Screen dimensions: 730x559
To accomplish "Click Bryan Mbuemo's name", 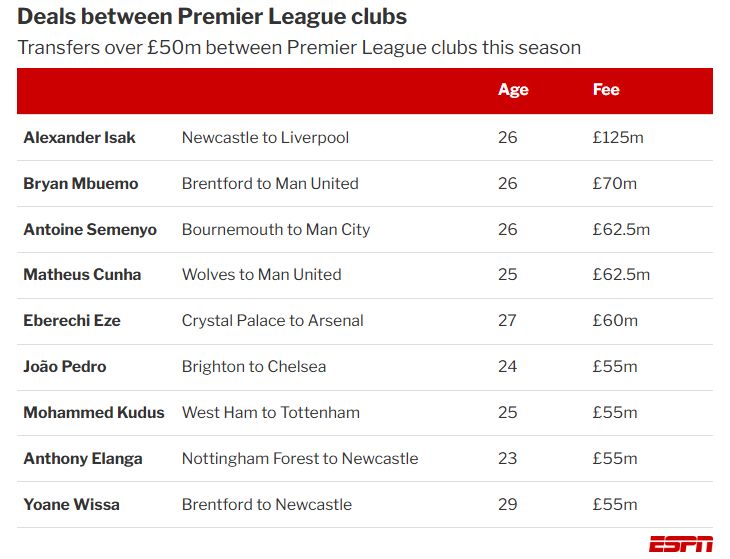I will 81,184.
